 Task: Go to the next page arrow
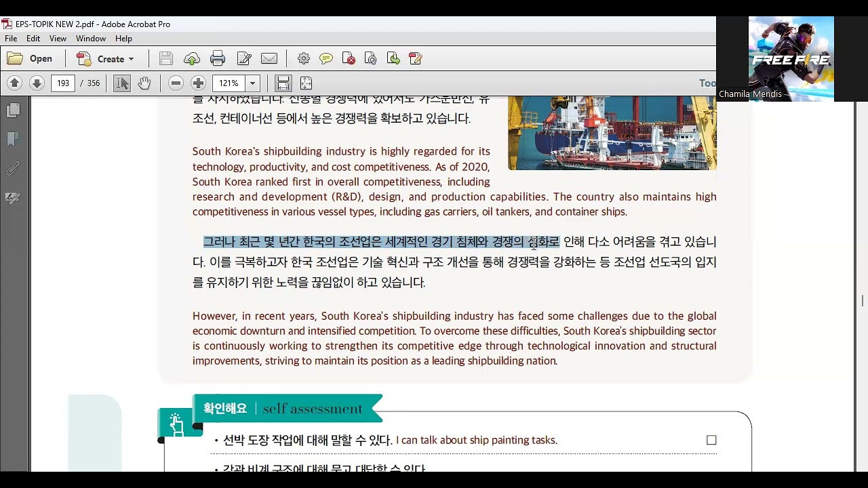coord(37,83)
